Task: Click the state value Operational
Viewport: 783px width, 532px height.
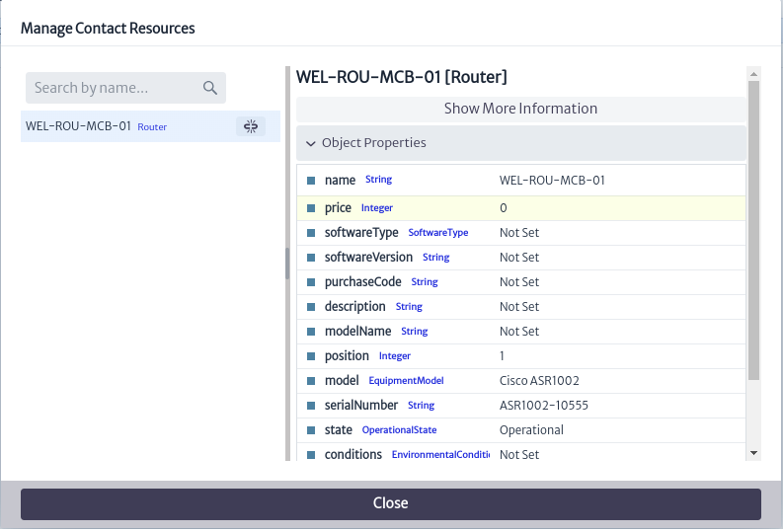Action: [531, 430]
